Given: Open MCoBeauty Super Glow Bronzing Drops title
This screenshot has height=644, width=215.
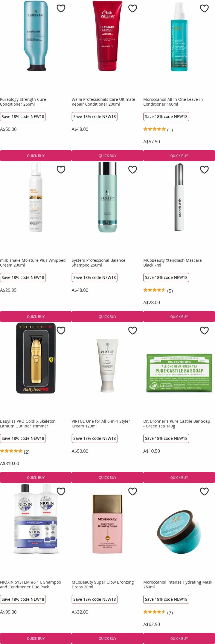Looking at the screenshot, I should (102, 585).
